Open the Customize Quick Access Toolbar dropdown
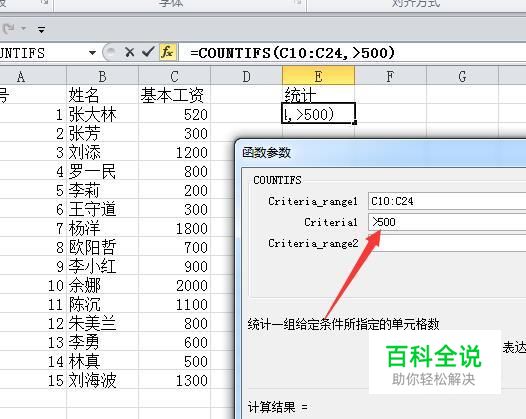The width and height of the screenshot is (526, 419). (x=41, y=30)
